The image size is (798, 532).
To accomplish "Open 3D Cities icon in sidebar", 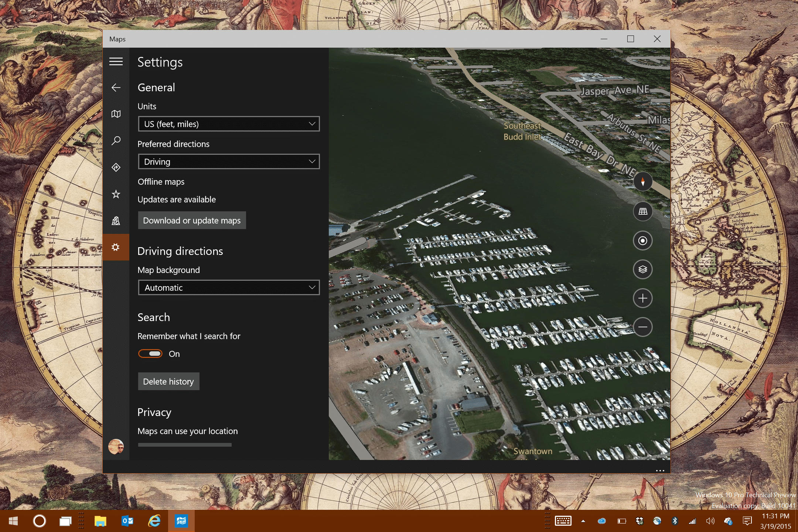I will (x=116, y=221).
